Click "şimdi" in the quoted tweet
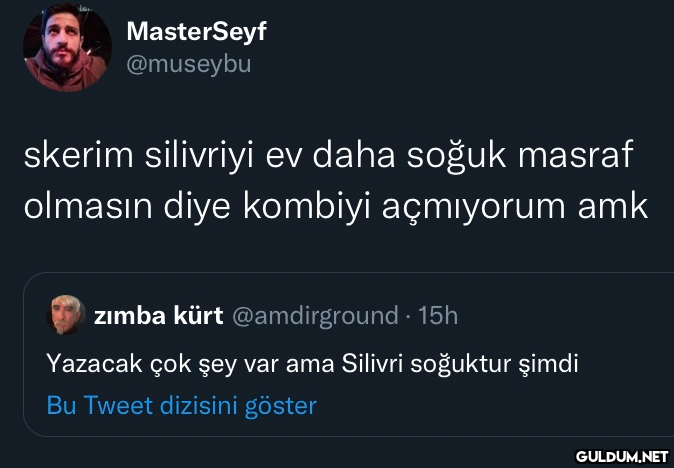The width and height of the screenshot is (674, 468). pos(551,361)
